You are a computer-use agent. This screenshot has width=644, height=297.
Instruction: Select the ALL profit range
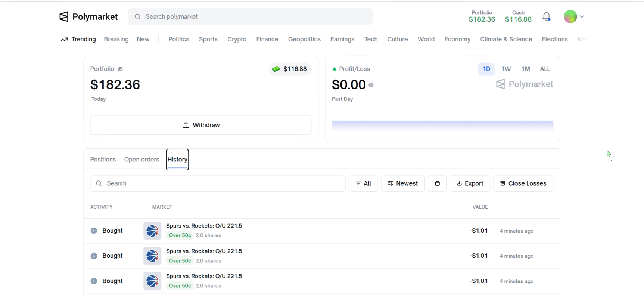click(545, 69)
